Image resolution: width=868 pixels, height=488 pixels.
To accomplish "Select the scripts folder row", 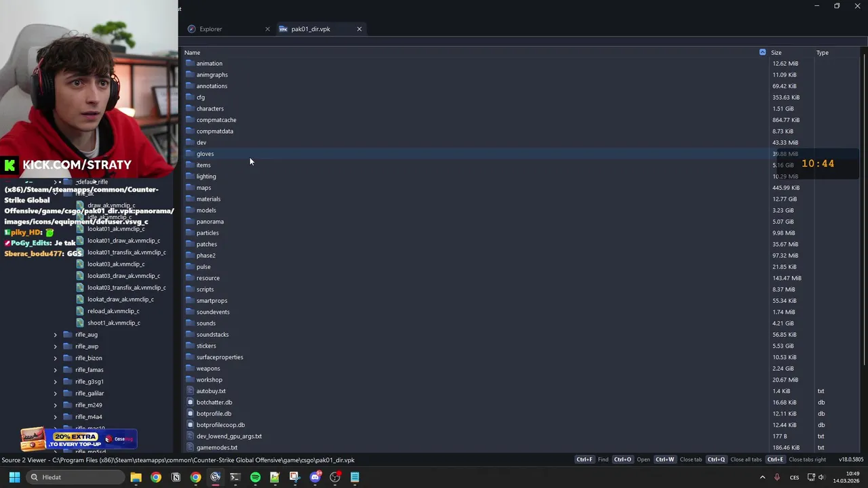I will tap(521, 289).
